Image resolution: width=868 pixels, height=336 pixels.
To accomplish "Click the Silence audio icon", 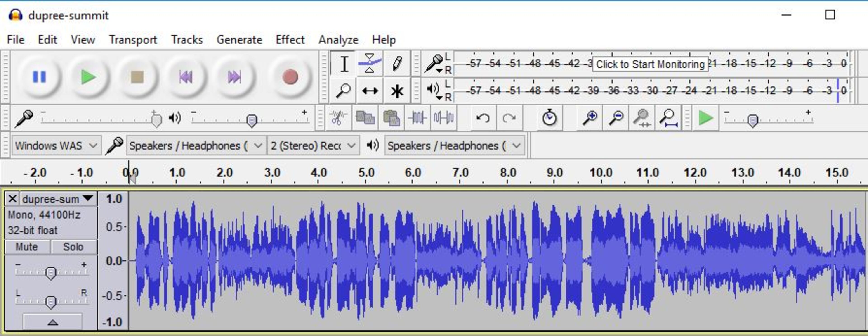I will click(x=443, y=118).
